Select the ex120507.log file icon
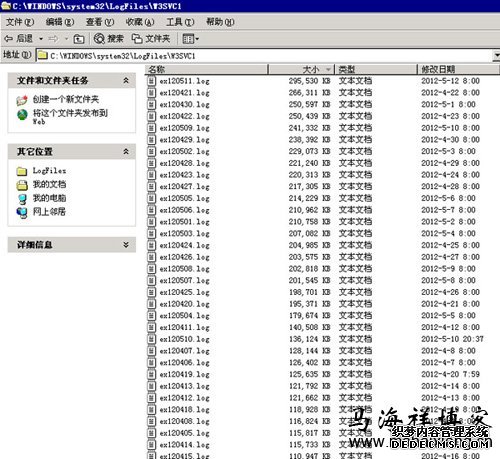This screenshot has width=500, height=459. (151, 280)
